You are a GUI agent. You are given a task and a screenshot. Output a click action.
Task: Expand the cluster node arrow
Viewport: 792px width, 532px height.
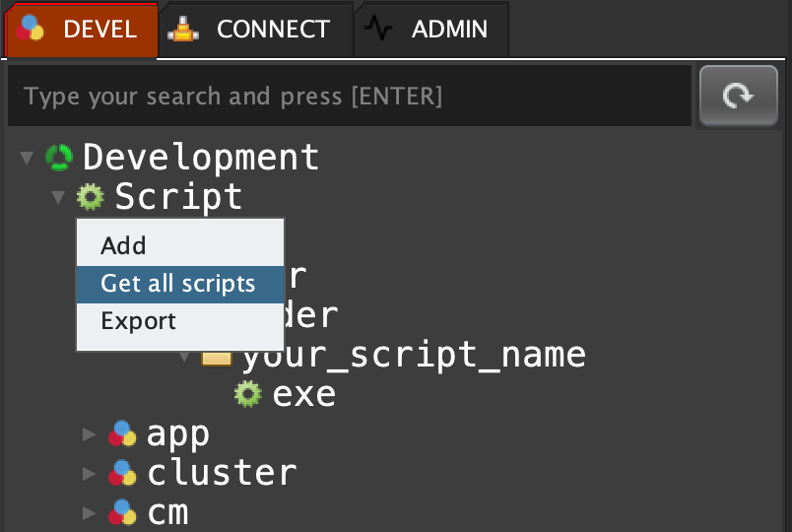(90, 473)
